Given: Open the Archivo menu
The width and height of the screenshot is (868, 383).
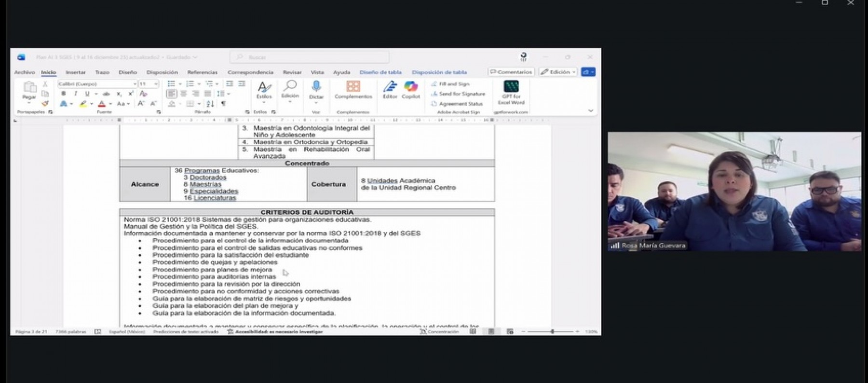Looking at the screenshot, I should [25, 72].
